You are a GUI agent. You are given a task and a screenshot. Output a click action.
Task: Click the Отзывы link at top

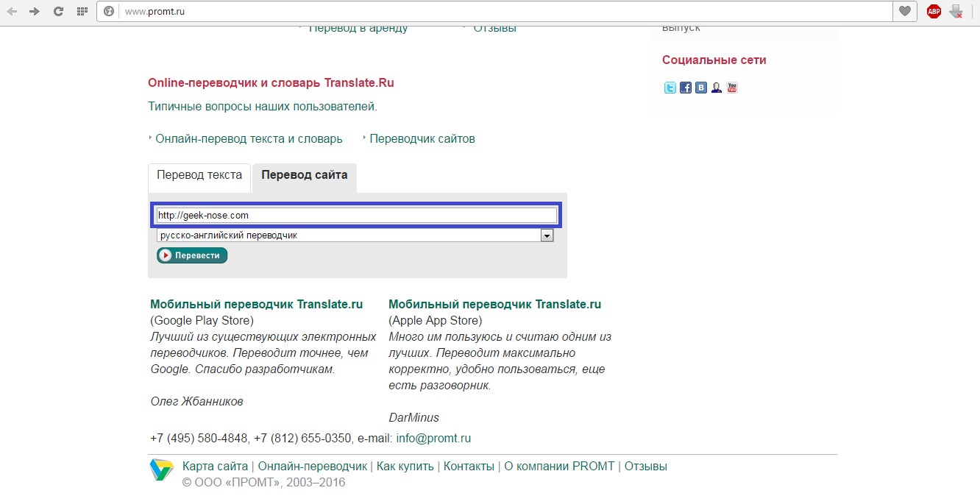(x=494, y=29)
